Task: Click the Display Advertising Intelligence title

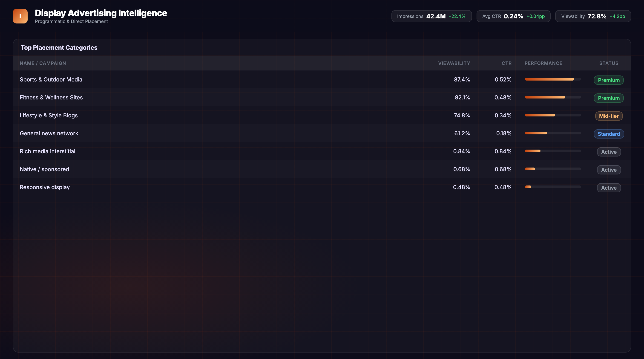Action: pyautogui.click(x=101, y=13)
